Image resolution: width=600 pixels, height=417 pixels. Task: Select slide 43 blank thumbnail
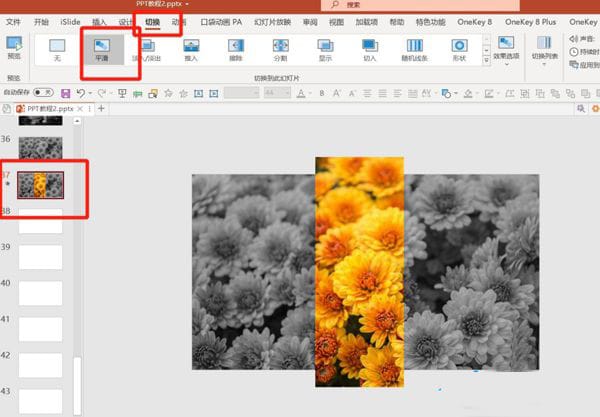click(x=41, y=401)
